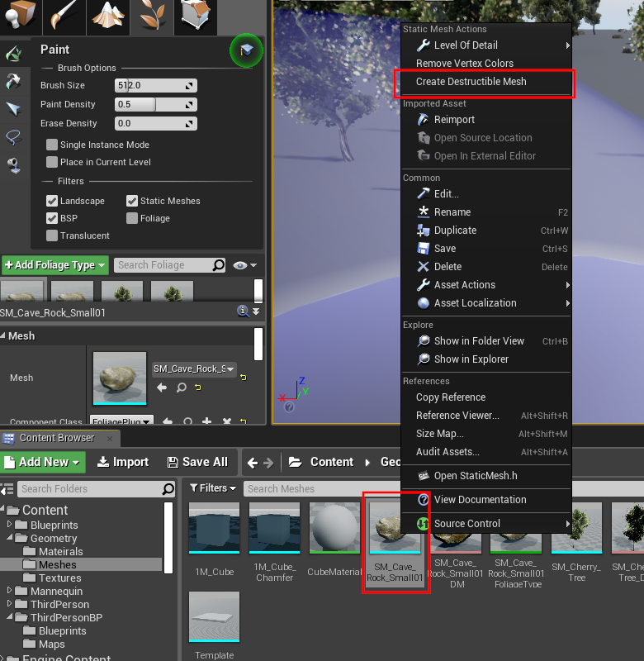Choose Reimport from context menu
644x661 pixels.
pyautogui.click(x=485, y=120)
